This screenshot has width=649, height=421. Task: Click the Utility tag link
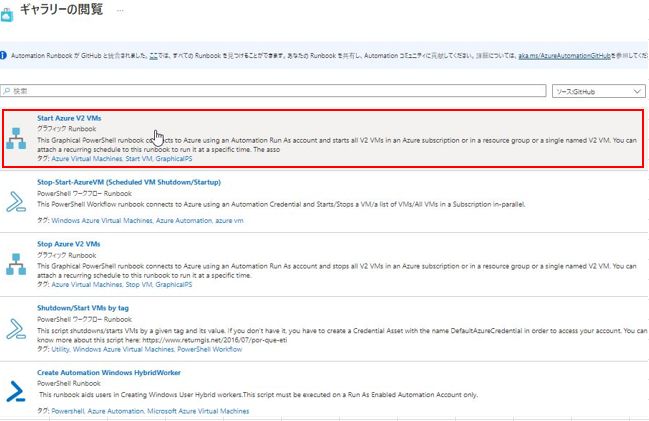(x=60, y=349)
